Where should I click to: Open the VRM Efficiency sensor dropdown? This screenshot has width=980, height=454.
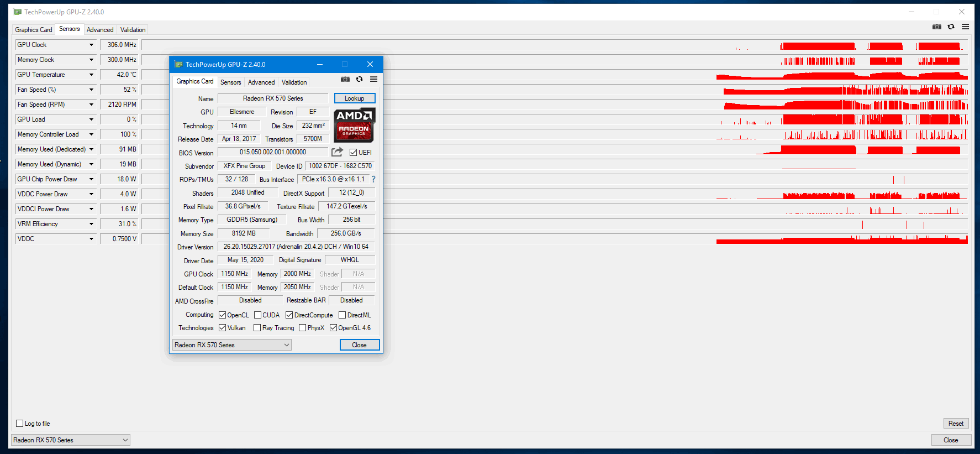point(91,224)
